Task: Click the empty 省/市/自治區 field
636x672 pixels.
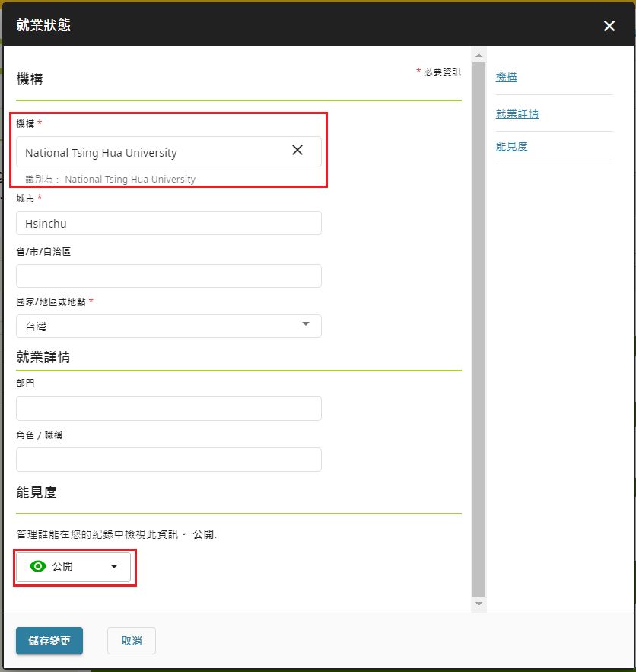Action: click(168, 275)
